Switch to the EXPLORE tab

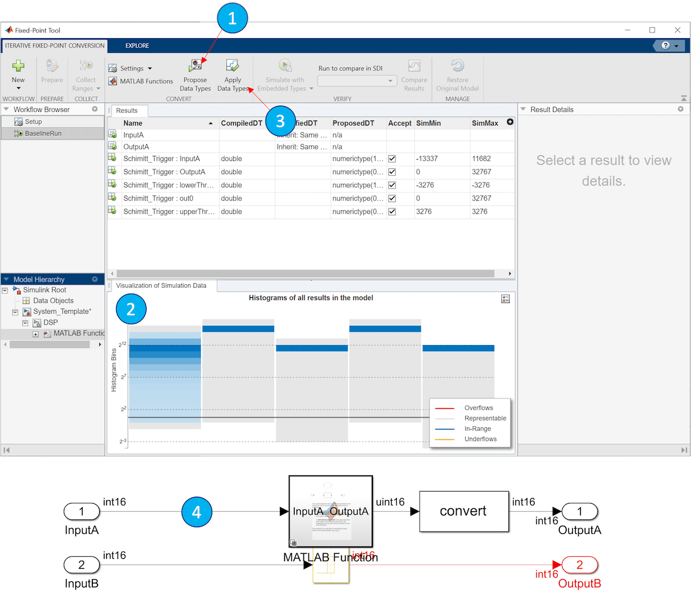tap(137, 46)
